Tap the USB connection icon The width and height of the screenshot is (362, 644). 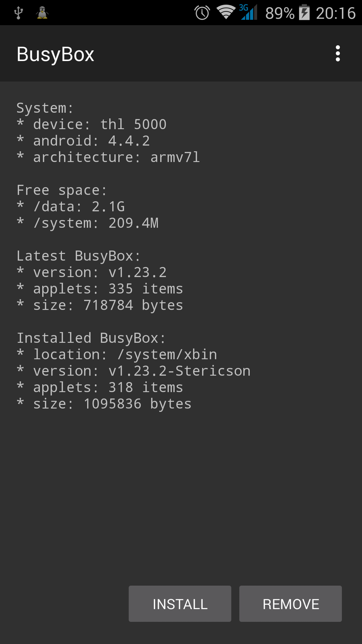19,13
